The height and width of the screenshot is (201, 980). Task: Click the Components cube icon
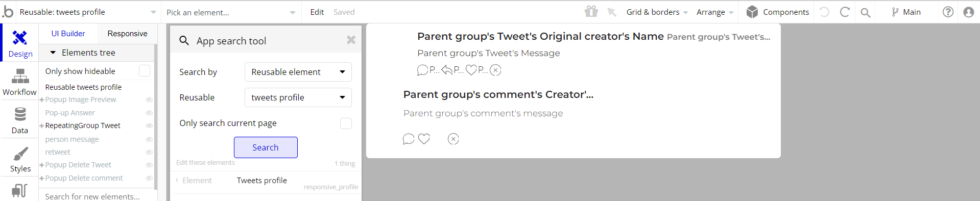coord(752,12)
